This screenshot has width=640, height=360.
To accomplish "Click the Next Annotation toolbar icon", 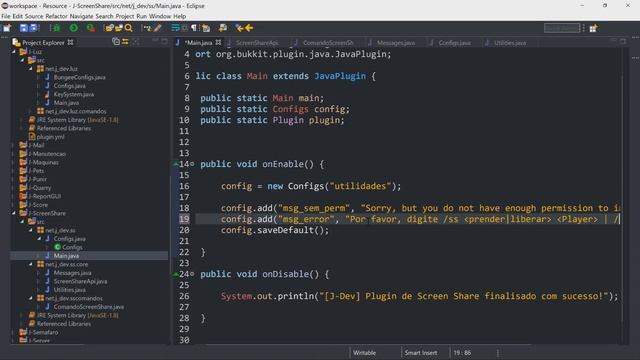I will click(x=206, y=28).
